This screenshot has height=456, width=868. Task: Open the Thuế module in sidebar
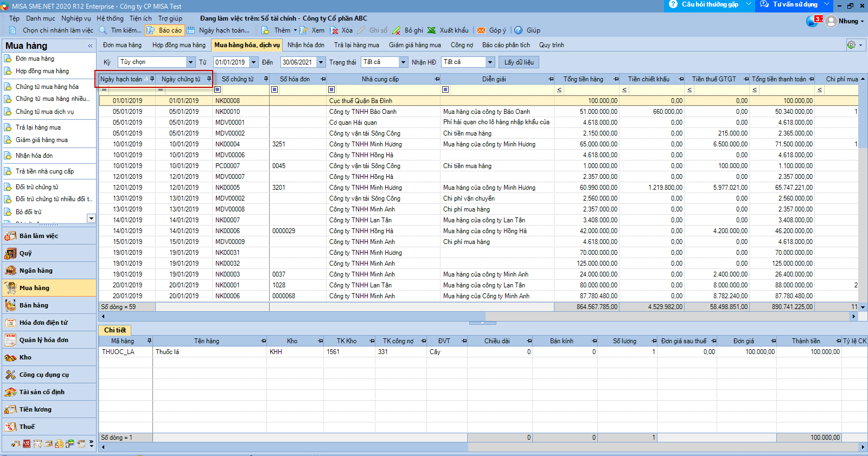(x=48, y=427)
